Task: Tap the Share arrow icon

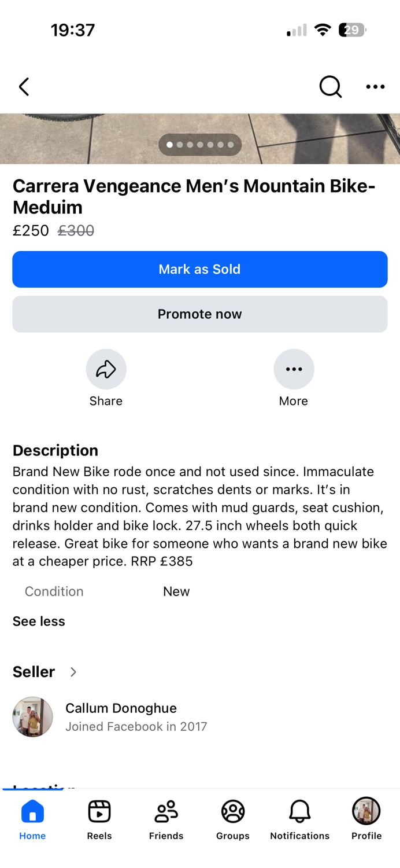Action: click(x=106, y=369)
